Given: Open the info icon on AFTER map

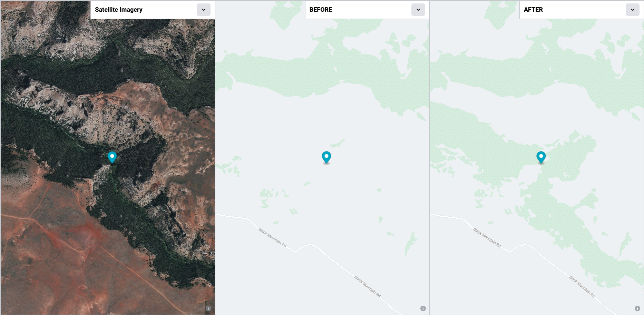Looking at the screenshot, I should click(x=637, y=308).
